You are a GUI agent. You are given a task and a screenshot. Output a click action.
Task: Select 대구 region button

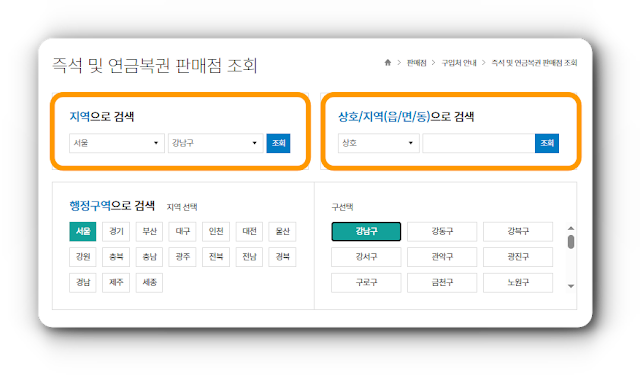click(x=182, y=231)
